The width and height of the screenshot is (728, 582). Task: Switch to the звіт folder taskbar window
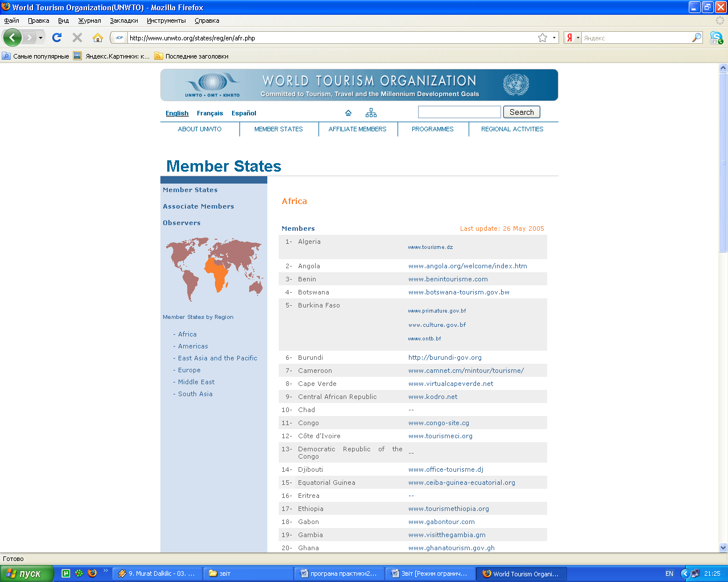pos(248,573)
